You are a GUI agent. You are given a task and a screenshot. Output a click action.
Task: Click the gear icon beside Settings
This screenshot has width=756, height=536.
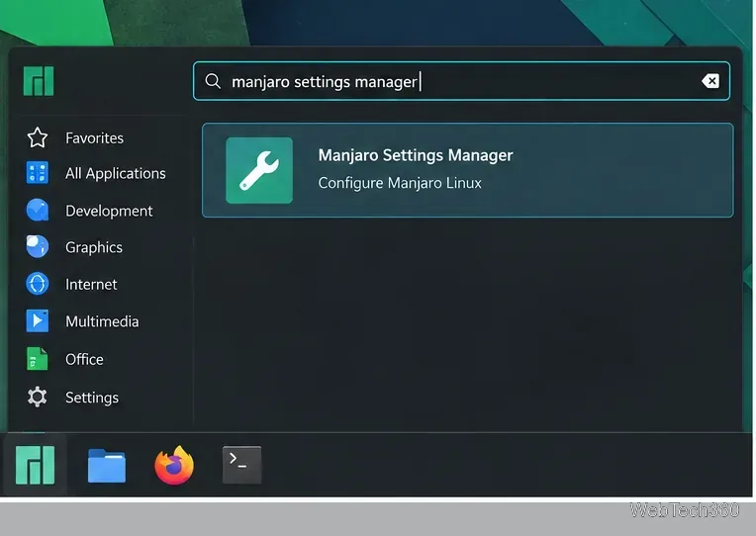point(38,397)
